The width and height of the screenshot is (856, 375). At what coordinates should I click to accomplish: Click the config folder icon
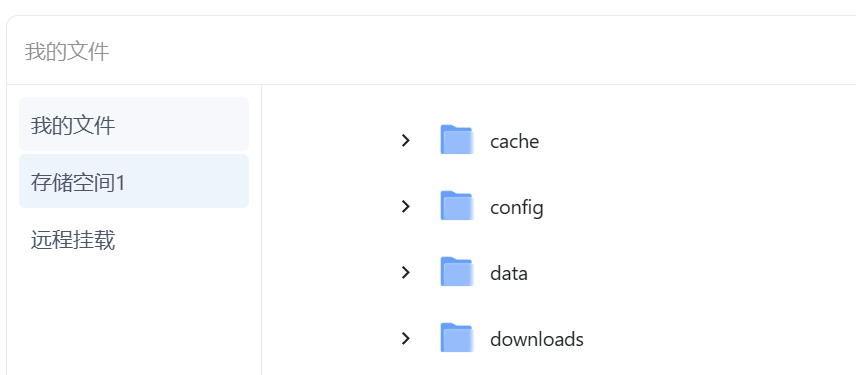click(456, 206)
